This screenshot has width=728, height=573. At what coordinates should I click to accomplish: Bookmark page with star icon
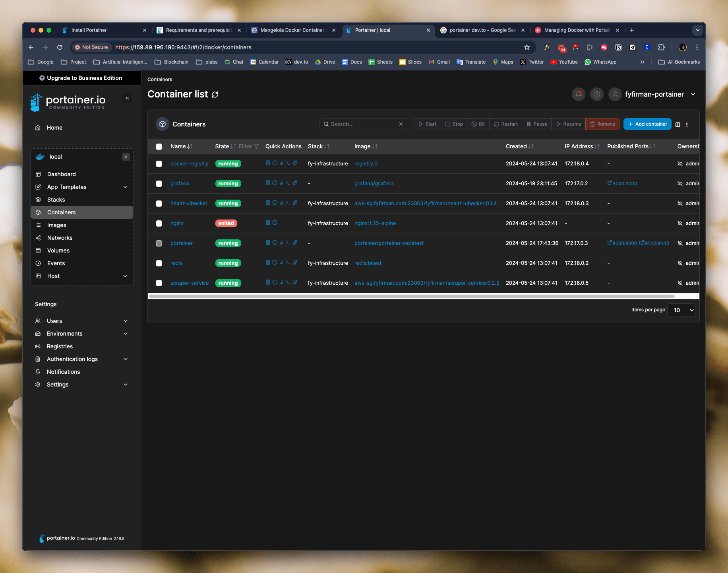click(527, 47)
